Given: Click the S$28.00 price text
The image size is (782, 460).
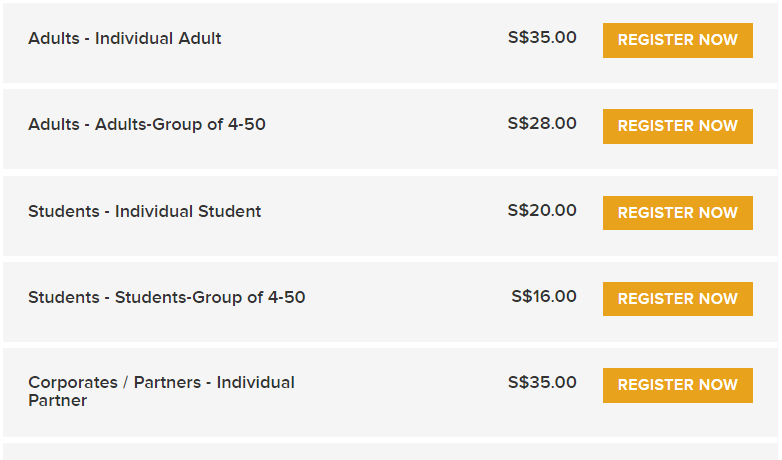Looking at the screenshot, I should [x=542, y=123].
